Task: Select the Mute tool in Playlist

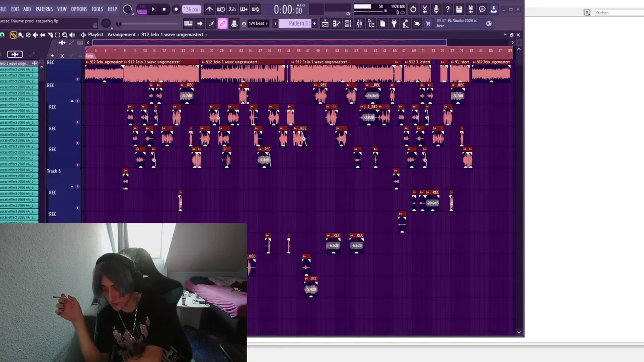Action: [x=35, y=35]
